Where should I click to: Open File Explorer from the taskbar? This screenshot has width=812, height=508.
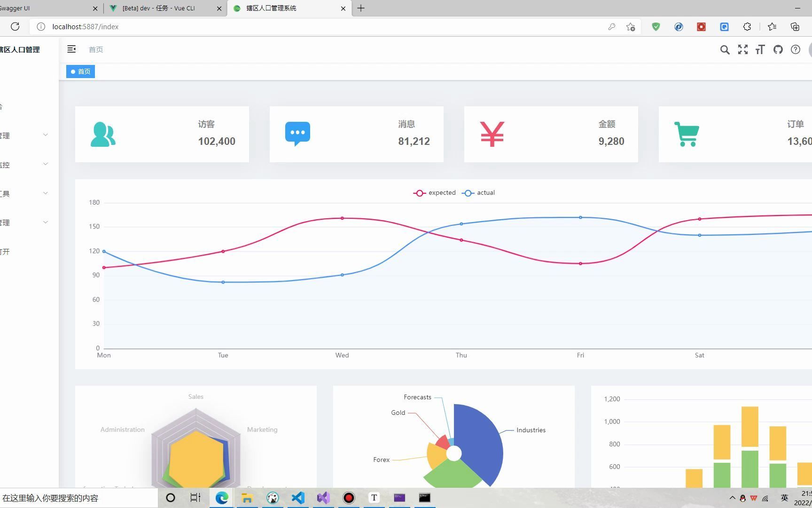[x=247, y=498]
